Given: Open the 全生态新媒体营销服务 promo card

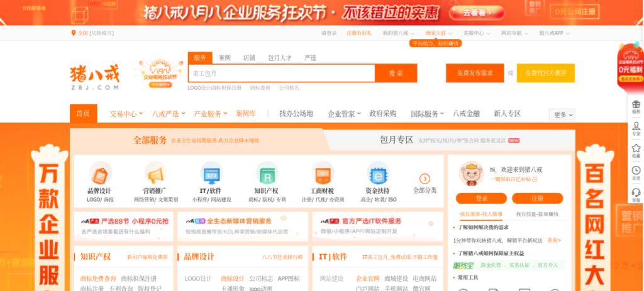Looking at the screenshot, I should point(243,226).
